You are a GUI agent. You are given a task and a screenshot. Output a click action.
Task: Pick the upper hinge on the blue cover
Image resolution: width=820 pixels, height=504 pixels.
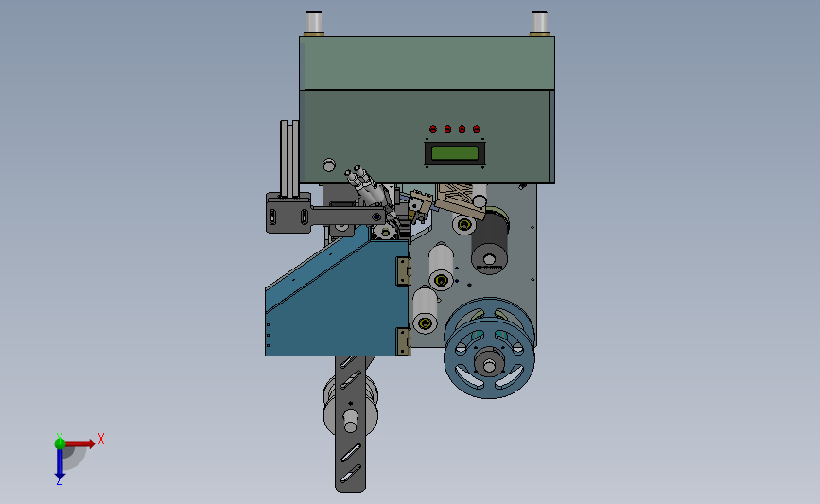403,270
